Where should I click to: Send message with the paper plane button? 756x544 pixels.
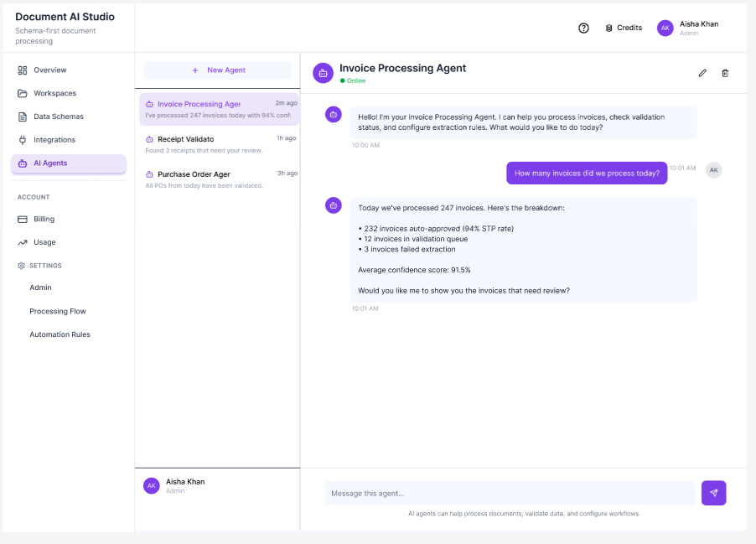pyautogui.click(x=713, y=493)
